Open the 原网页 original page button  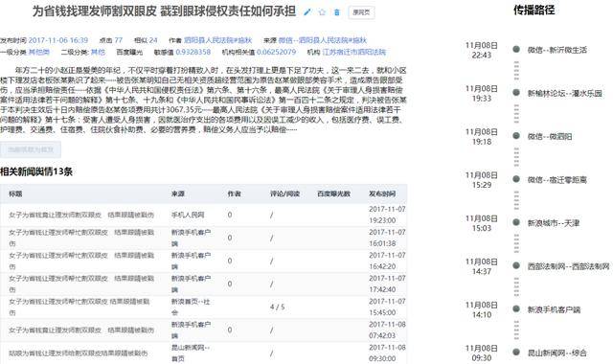point(361,12)
